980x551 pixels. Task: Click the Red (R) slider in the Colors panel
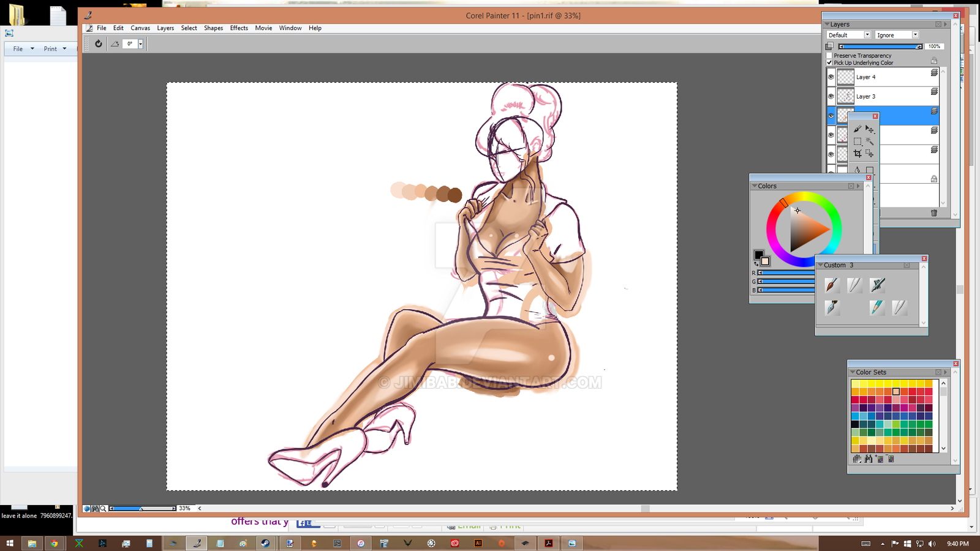click(x=786, y=273)
